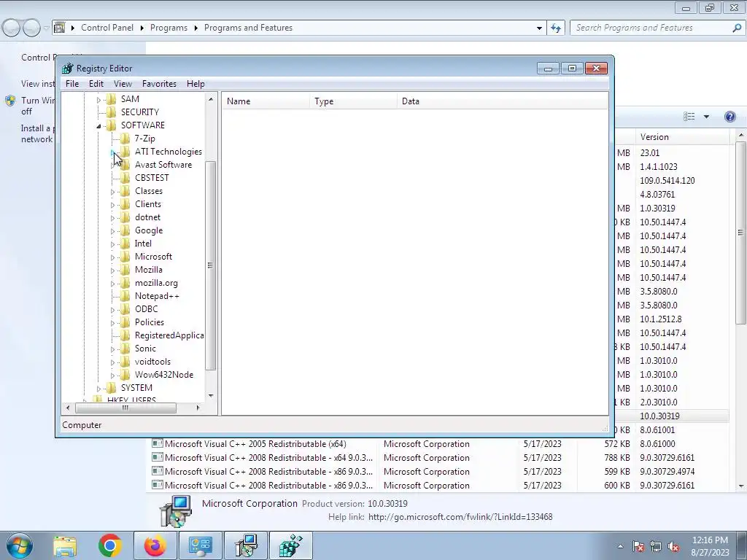Click the tree's horizontal scrollbar right arrow
747x560 pixels.
coord(198,408)
